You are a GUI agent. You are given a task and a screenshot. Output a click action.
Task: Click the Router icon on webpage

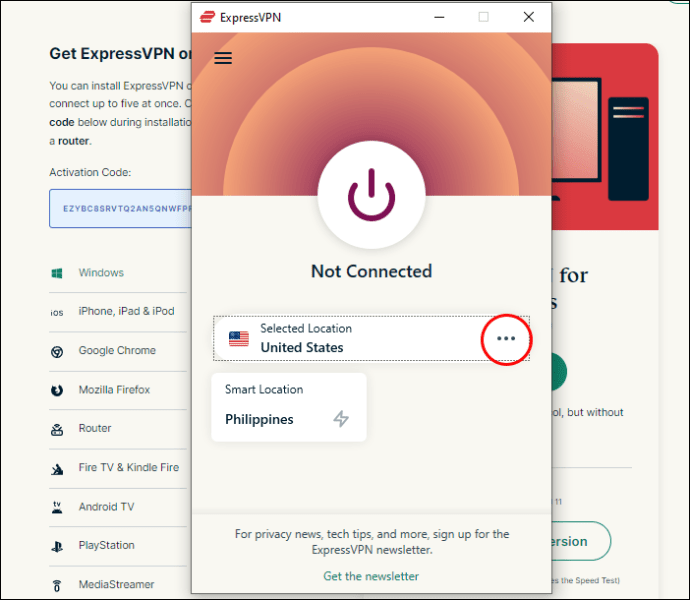pyautogui.click(x=57, y=430)
